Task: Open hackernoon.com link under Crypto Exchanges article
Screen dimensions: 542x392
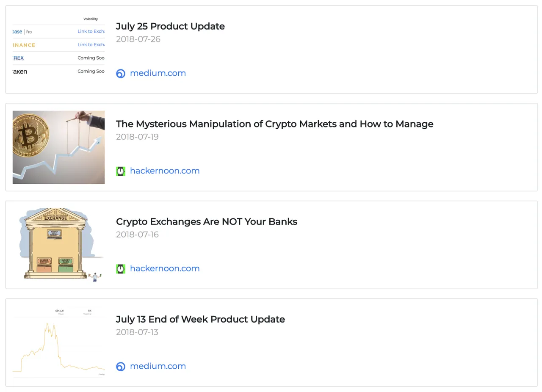Action: pyautogui.click(x=165, y=268)
